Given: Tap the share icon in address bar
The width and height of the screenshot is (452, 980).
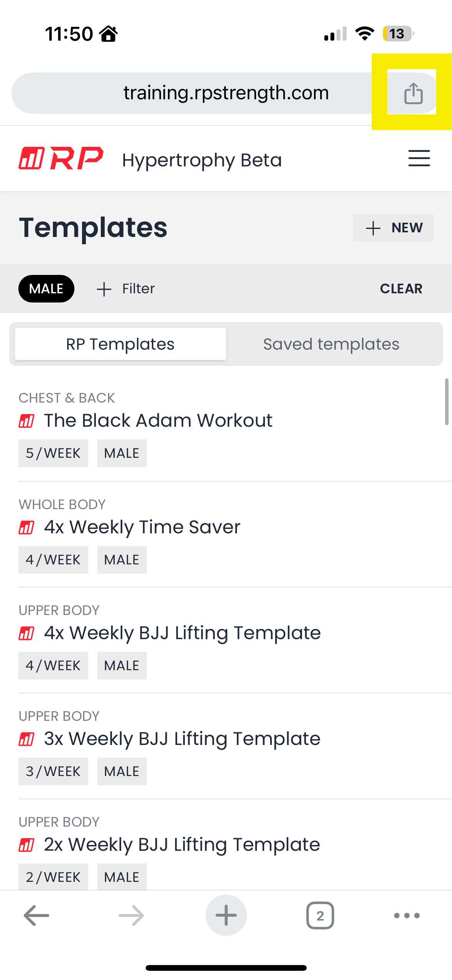Looking at the screenshot, I should click(413, 93).
